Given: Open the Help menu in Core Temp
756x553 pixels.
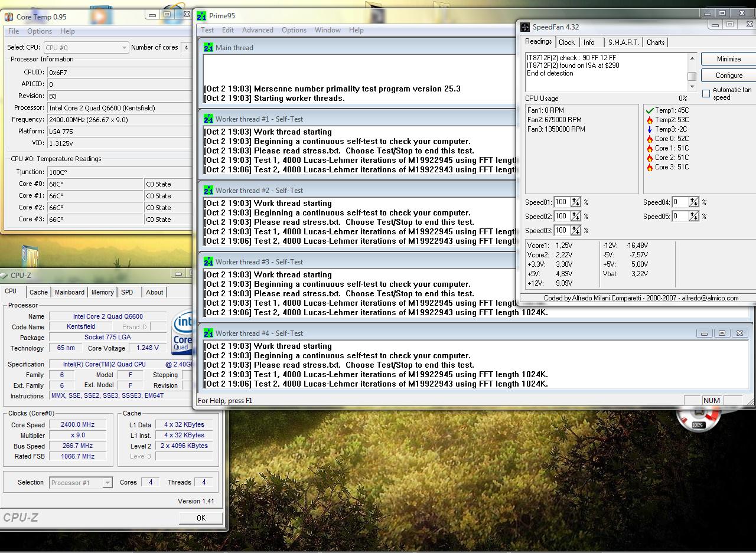Looking at the screenshot, I should pos(67,31).
